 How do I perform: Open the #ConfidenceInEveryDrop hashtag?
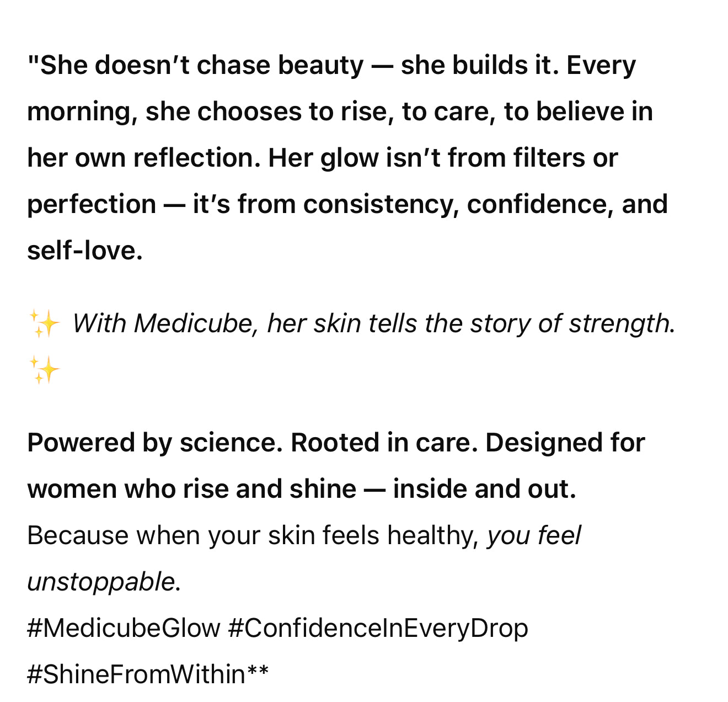378,628
